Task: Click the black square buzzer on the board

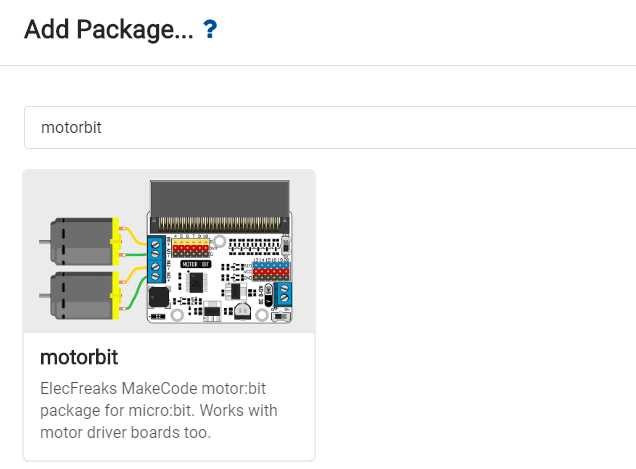Action: pyautogui.click(x=159, y=297)
